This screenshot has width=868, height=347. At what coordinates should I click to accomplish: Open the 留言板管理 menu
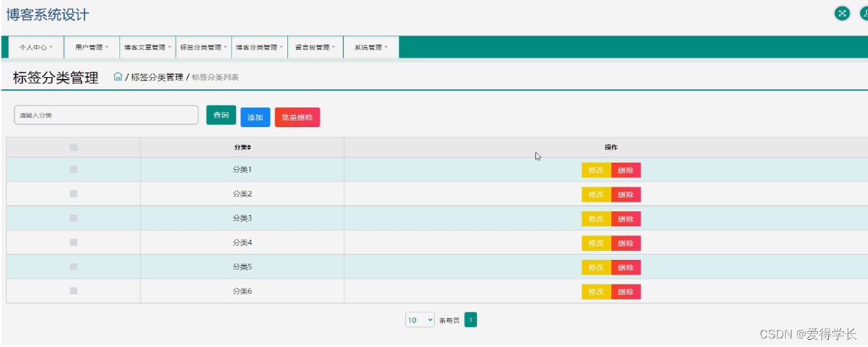click(315, 47)
